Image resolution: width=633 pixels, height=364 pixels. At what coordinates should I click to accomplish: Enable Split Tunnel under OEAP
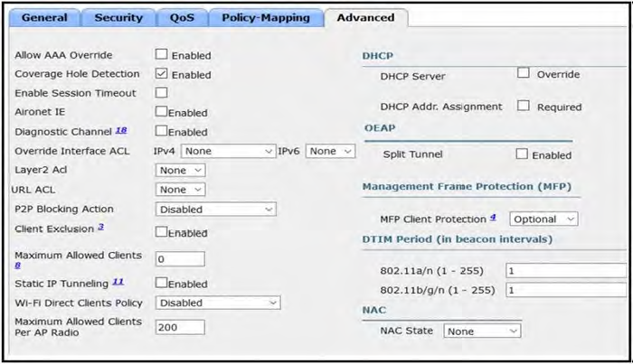522,154
